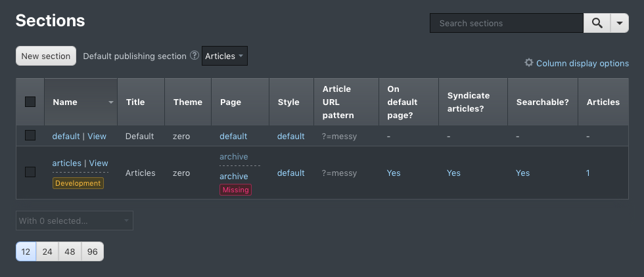This screenshot has width=644, height=277.
Task: Open lower archive page link above Missing
Action: click(x=234, y=177)
